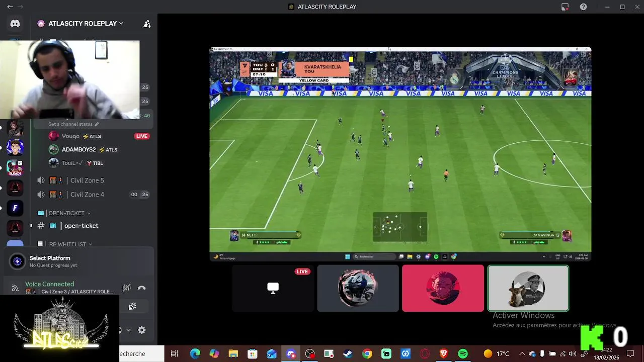644x362 pixels.
Task: Open the BLEACH server icon in sidebar
Action: [15, 167]
